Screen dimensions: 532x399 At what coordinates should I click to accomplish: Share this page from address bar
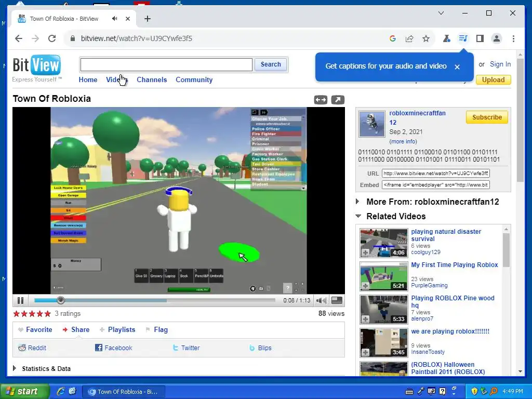409,38
